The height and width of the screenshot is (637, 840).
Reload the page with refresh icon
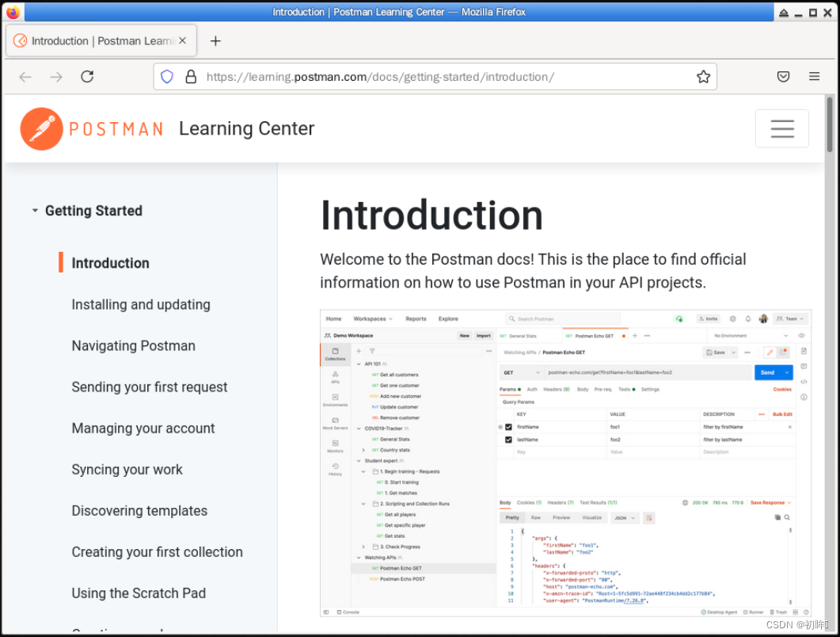[87, 77]
